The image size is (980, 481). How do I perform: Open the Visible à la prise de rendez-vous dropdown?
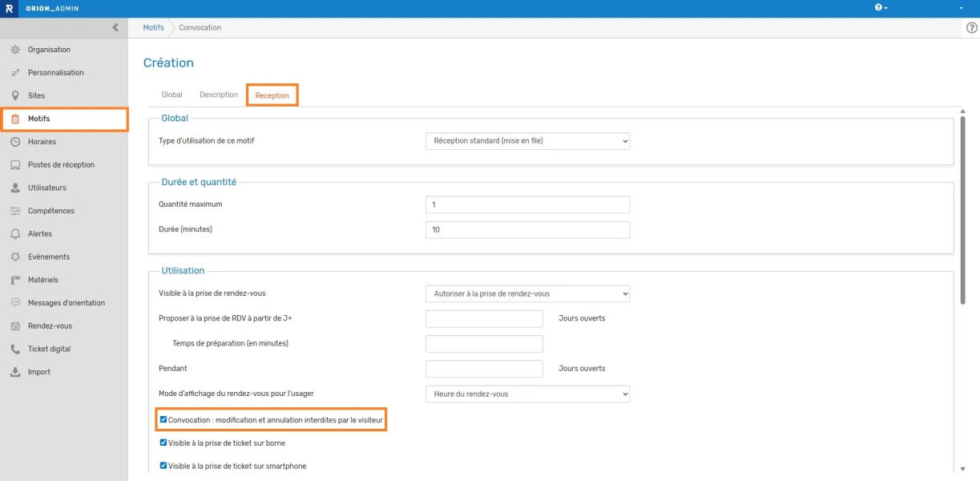pos(527,293)
